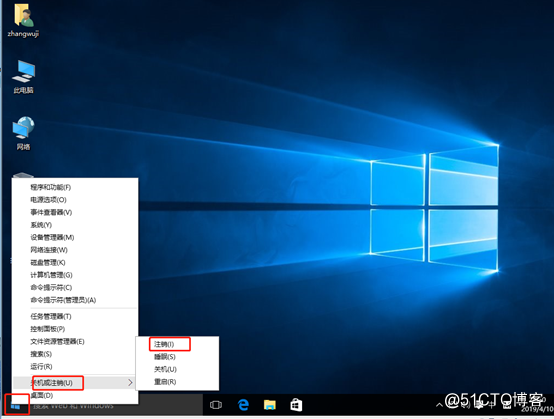
Task: Open the Store app from the taskbar
Action: click(x=296, y=405)
